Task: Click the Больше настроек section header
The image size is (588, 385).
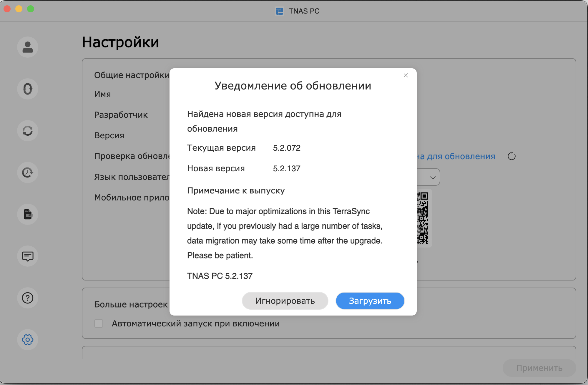Action: click(x=131, y=304)
